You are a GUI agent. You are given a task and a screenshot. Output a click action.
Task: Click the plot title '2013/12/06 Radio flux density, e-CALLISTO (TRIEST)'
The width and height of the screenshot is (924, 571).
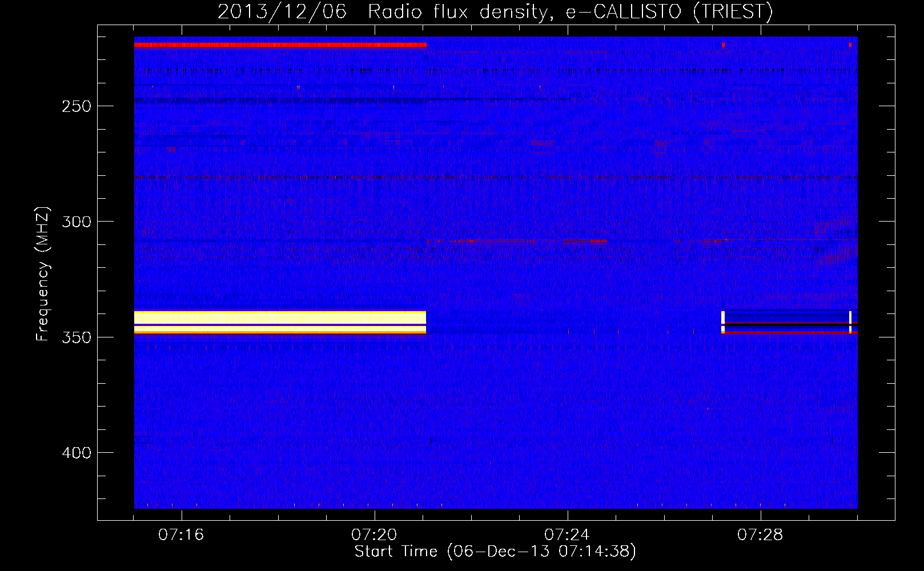[x=495, y=11]
